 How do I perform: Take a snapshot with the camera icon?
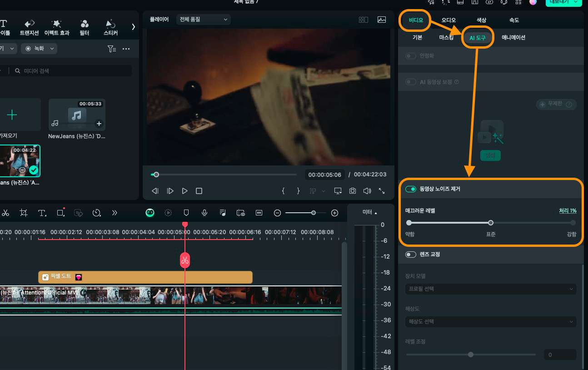tap(353, 191)
